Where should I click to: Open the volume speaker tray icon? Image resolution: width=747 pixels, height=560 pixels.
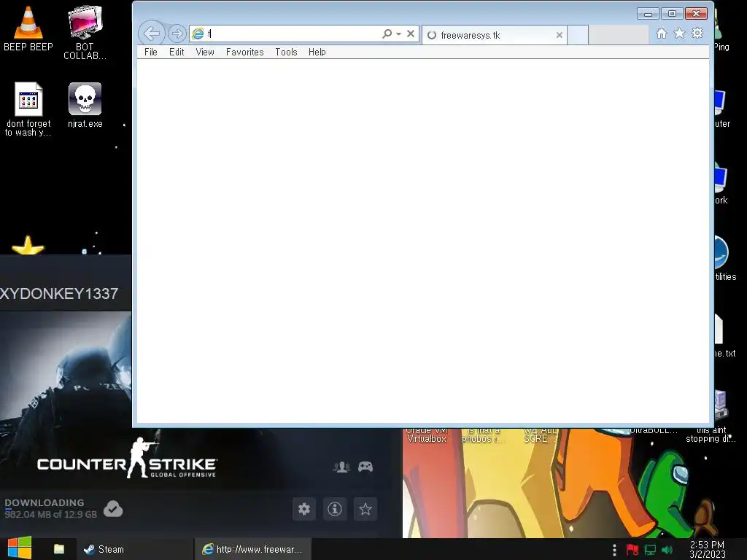point(667,550)
